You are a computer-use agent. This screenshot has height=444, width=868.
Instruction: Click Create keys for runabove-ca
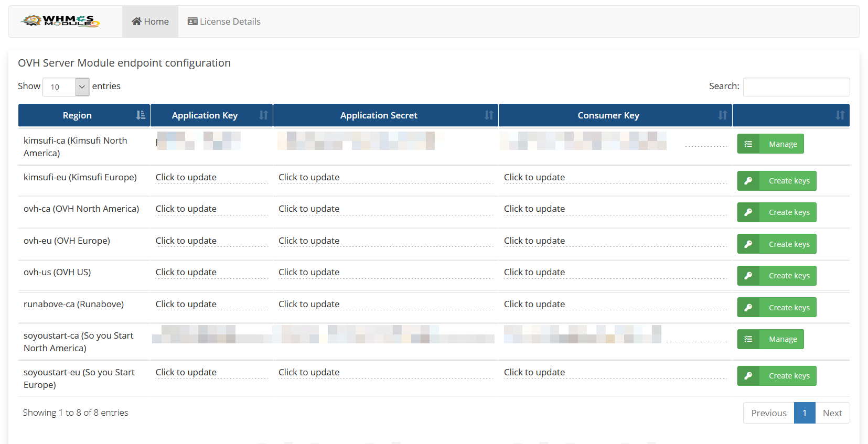point(777,307)
